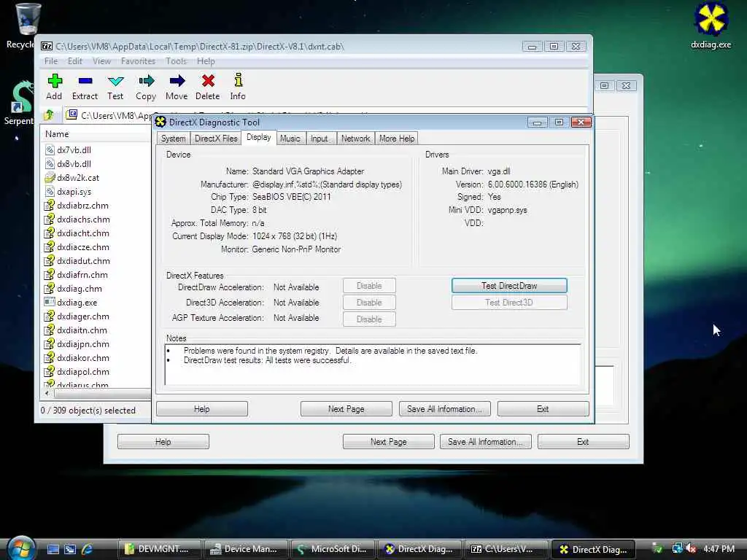Select the dxdiag.exe file icon in list
This screenshot has height=560, width=747.
tap(50, 302)
